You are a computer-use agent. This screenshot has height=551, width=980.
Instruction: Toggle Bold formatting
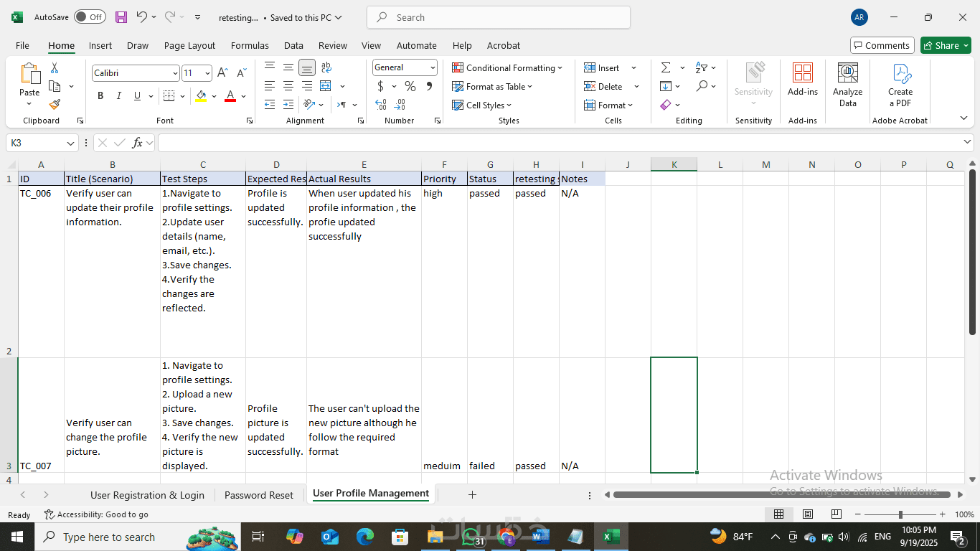[x=100, y=96]
